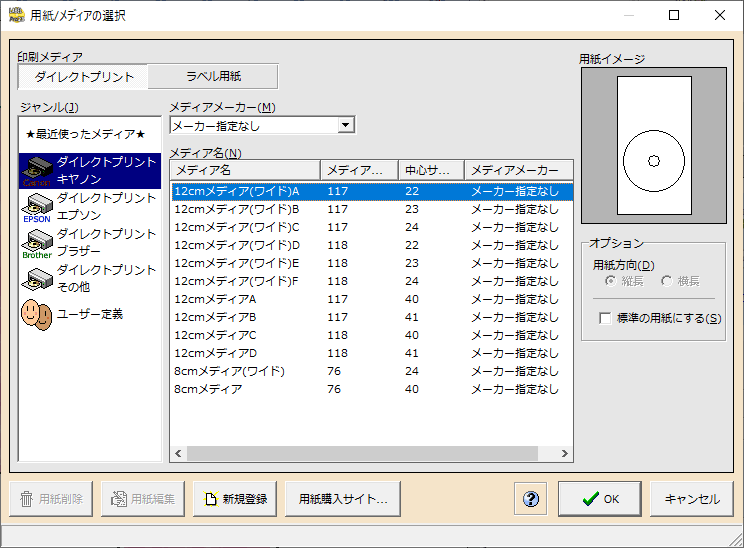The image size is (744, 548).
Task: Select row 12cmメディアC
Action: pos(372,335)
